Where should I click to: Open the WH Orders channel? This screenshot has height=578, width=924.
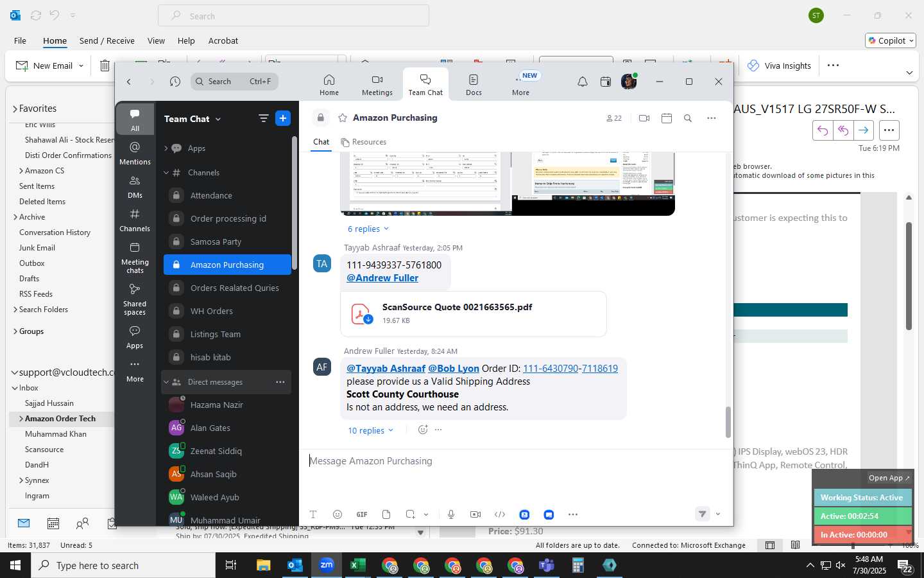227,311
